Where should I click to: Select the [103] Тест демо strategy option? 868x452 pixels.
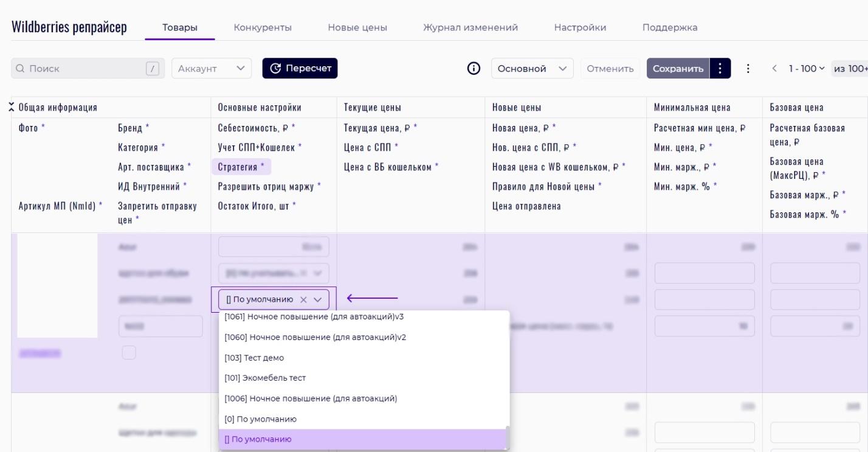(x=254, y=358)
